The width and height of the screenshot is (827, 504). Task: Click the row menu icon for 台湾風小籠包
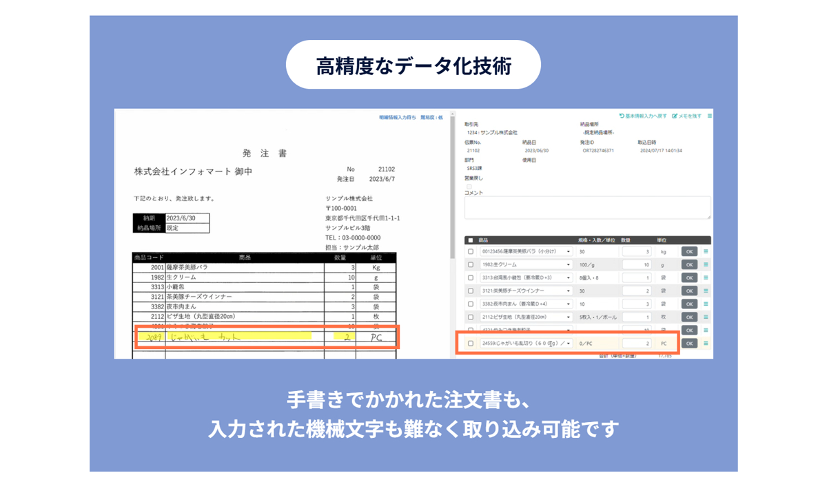point(705,277)
